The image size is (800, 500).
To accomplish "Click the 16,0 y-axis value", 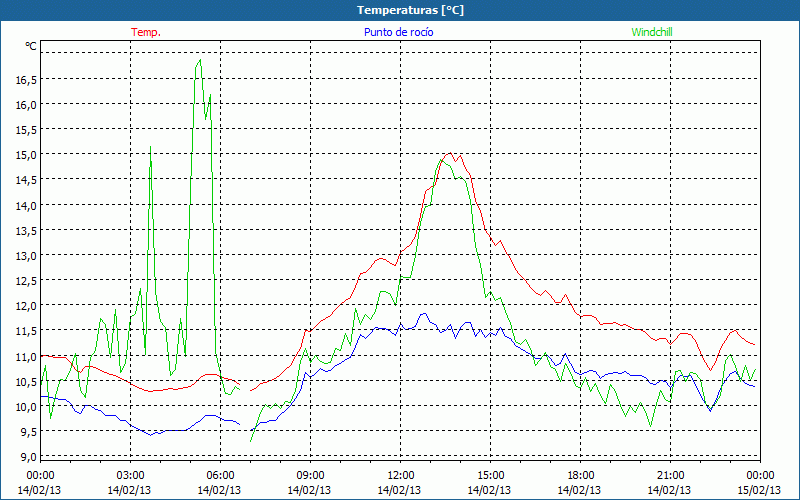I will pos(26,105).
